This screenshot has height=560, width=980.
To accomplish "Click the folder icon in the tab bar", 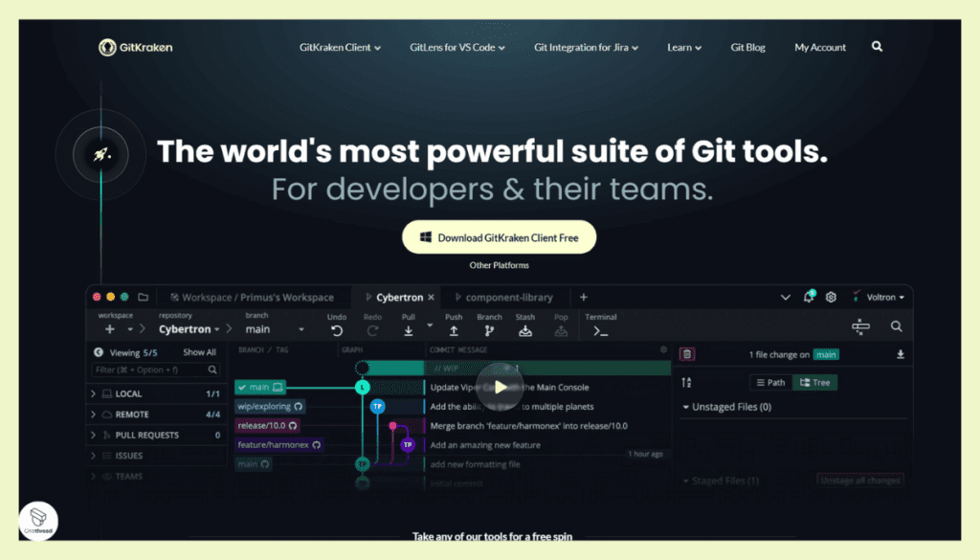I will pyautogui.click(x=144, y=297).
